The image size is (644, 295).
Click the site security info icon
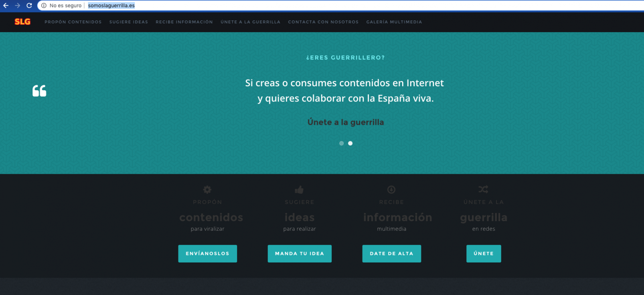pyautogui.click(x=44, y=6)
